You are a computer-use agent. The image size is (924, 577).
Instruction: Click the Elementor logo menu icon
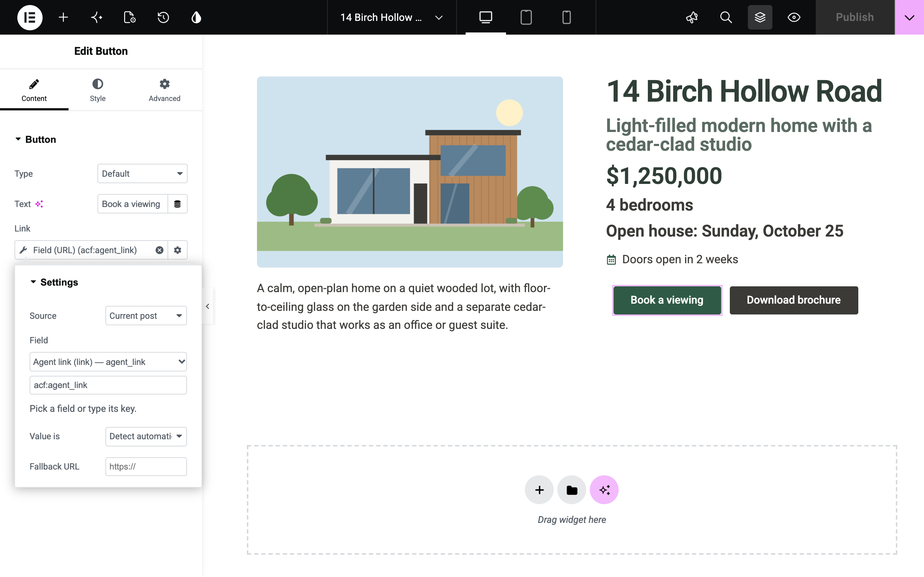pos(30,17)
